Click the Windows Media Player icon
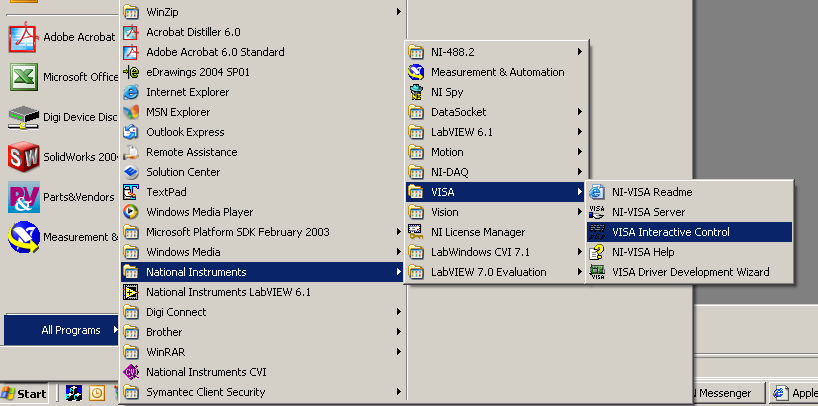818x406 pixels. [130, 212]
